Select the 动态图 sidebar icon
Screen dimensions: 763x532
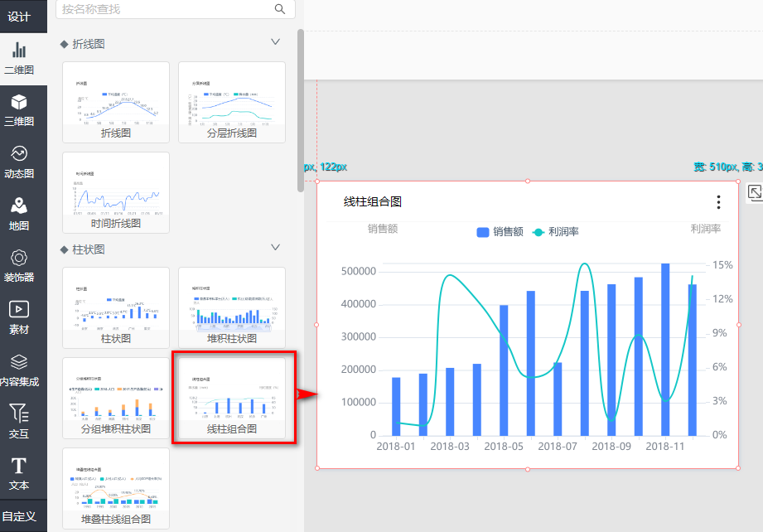click(x=18, y=162)
